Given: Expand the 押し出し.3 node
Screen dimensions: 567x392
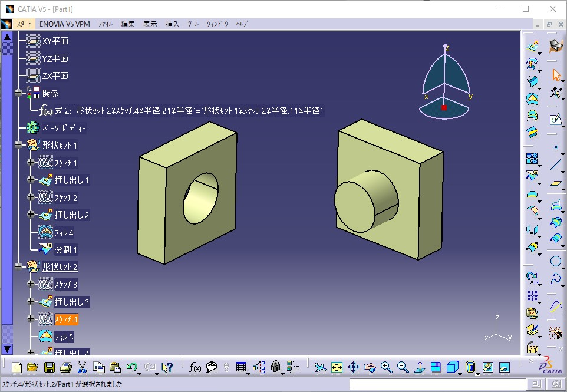Looking at the screenshot, I should (31, 301).
